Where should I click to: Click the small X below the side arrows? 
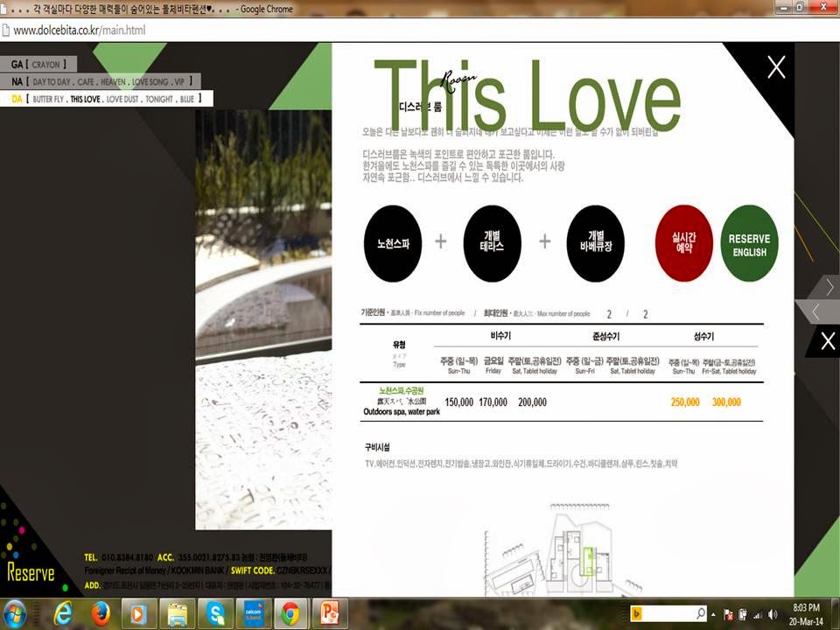click(829, 341)
